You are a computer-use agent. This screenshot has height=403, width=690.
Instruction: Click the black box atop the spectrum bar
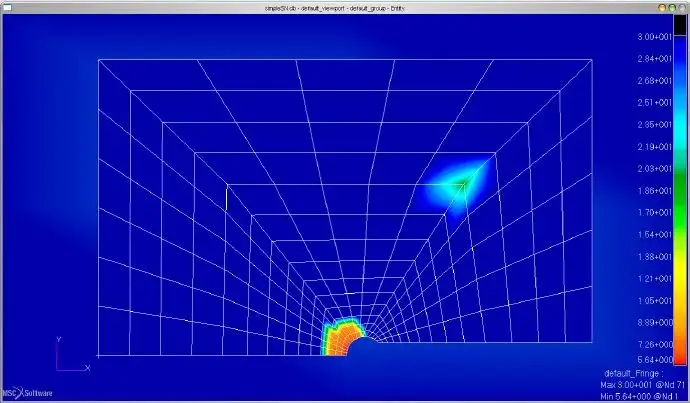(x=680, y=25)
